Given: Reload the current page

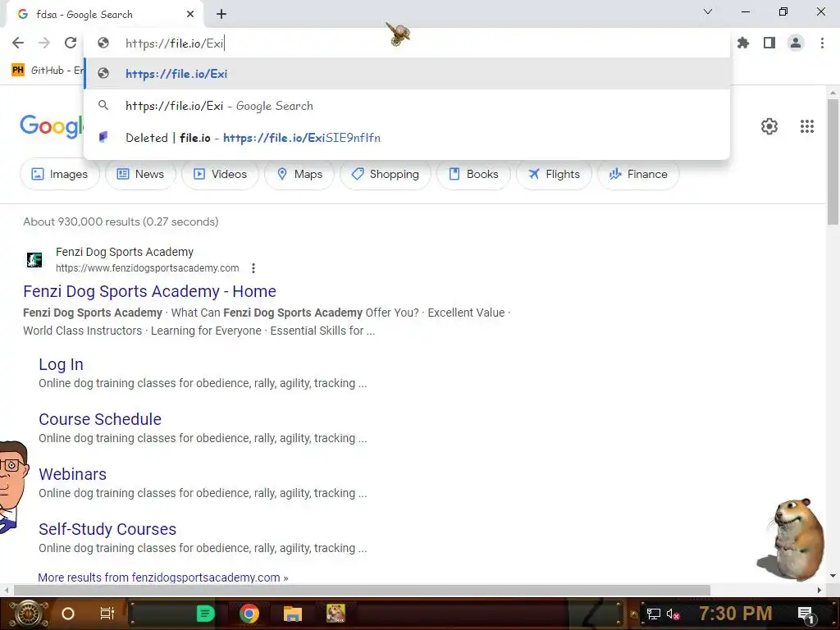Looking at the screenshot, I should coord(71,43).
